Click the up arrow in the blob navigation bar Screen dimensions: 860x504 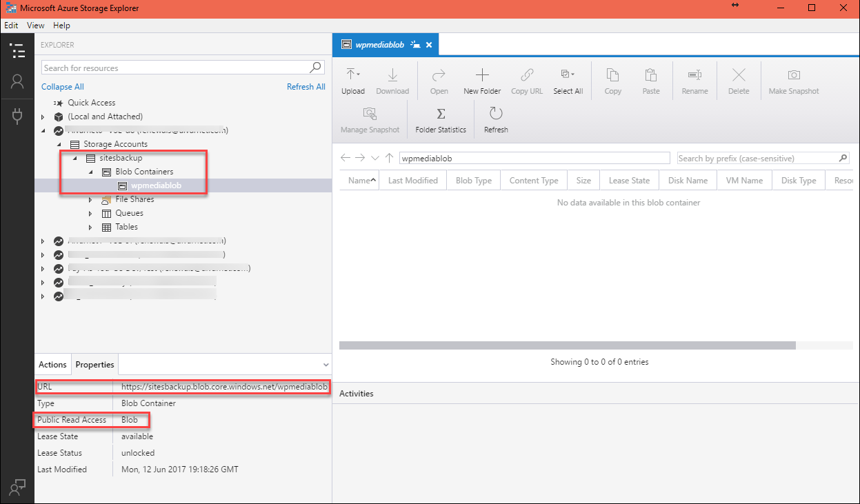click(390, 158)
